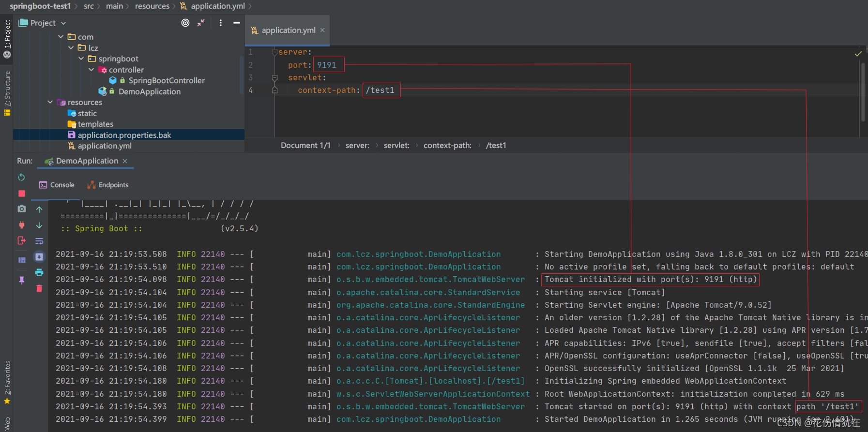Collapse the com package node
The height and width of the screenshot is (432, 868).
(x=61, y=37)
